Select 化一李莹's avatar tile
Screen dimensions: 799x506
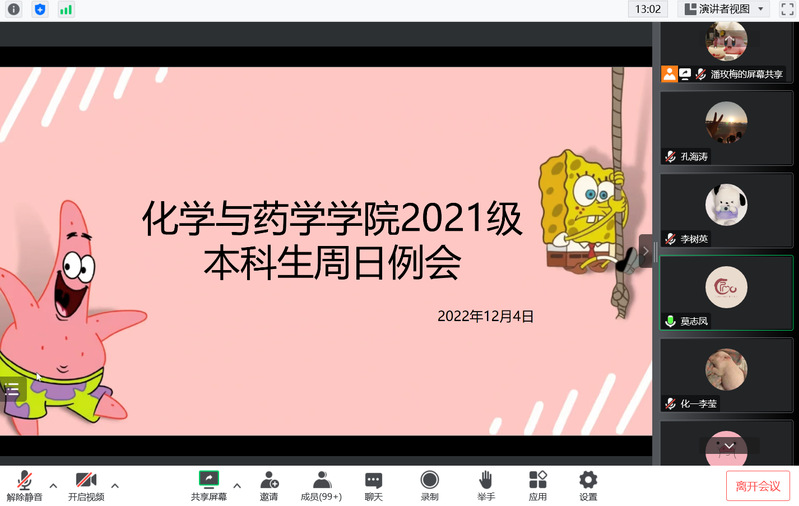(726, 376)
